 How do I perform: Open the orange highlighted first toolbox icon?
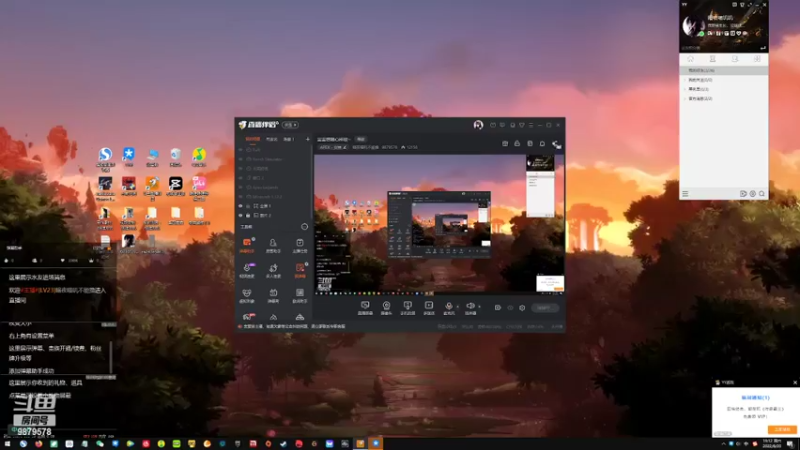click(247, 243)
